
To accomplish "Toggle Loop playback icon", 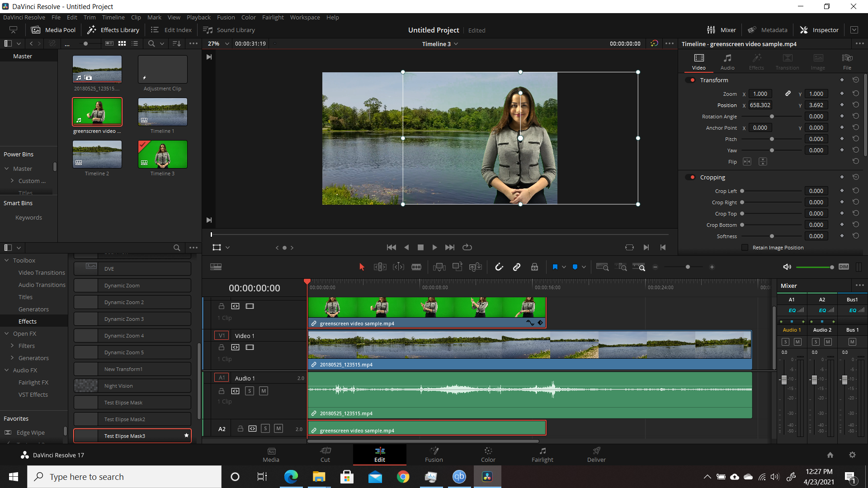I will point(467,247).
